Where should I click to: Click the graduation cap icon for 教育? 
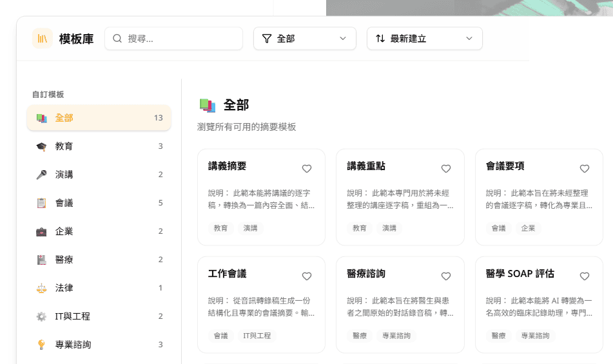[41, 146]
